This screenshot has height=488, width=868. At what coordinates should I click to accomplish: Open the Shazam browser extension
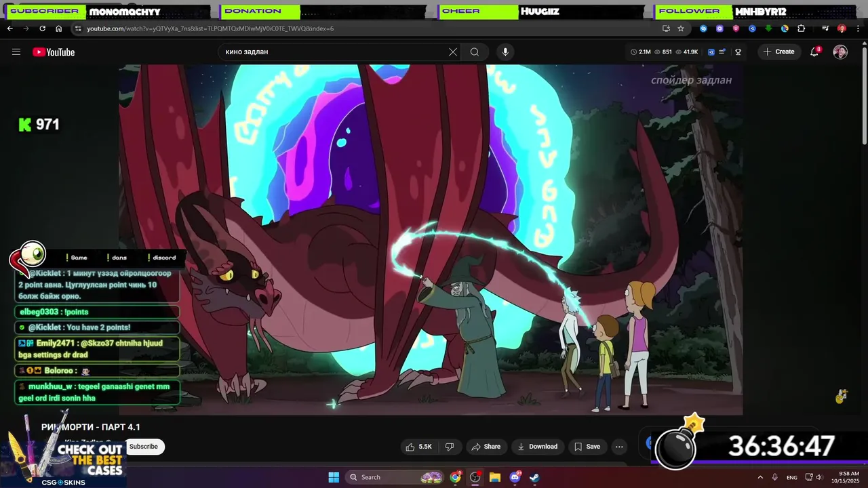(x=703, y=28)
